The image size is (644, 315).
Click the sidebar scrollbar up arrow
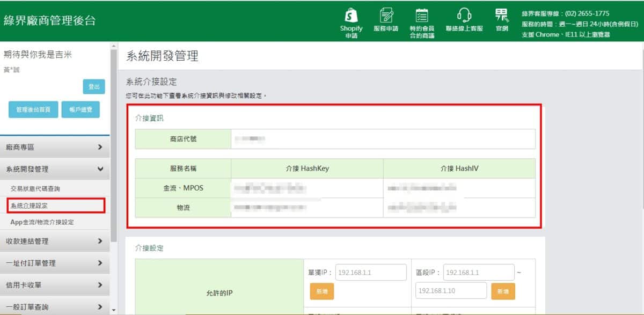coord(113,46)
